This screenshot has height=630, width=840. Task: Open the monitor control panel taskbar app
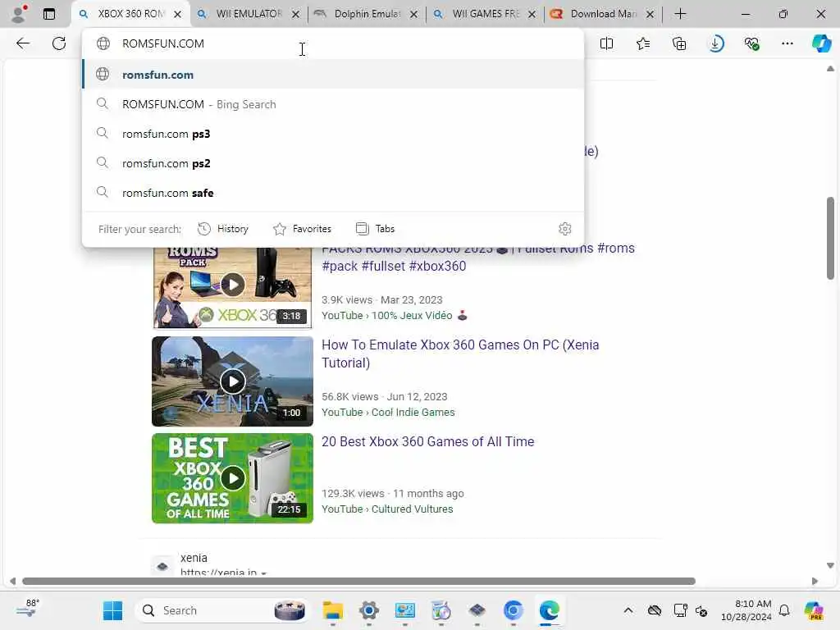(405, 610)
